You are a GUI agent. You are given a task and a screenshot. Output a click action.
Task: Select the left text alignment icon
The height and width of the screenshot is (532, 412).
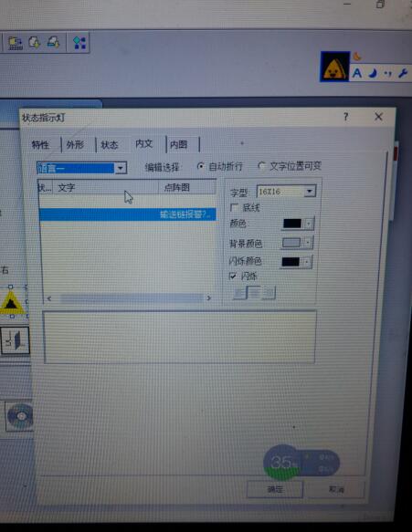pyautogui.click(x=239, y=293)
